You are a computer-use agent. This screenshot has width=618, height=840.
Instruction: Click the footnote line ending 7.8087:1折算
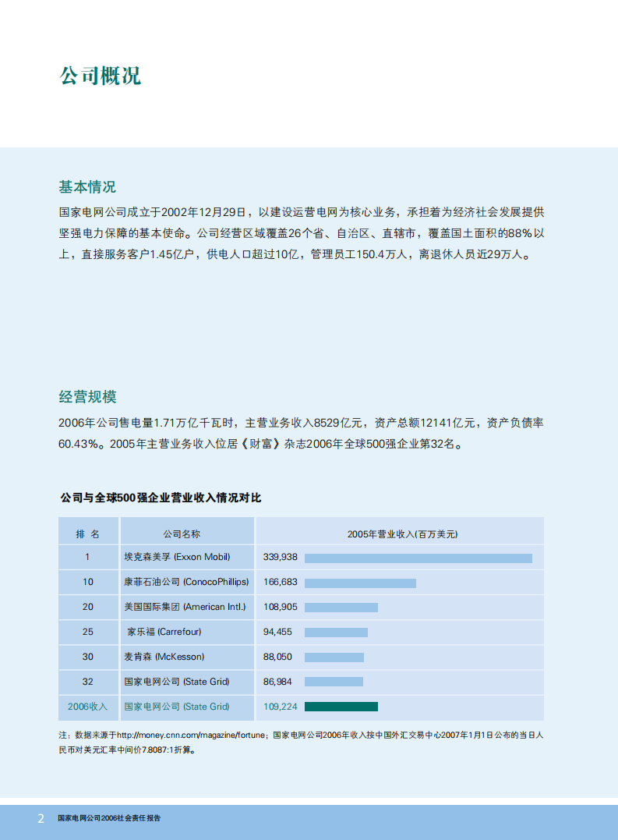click(x=127, y=750)
